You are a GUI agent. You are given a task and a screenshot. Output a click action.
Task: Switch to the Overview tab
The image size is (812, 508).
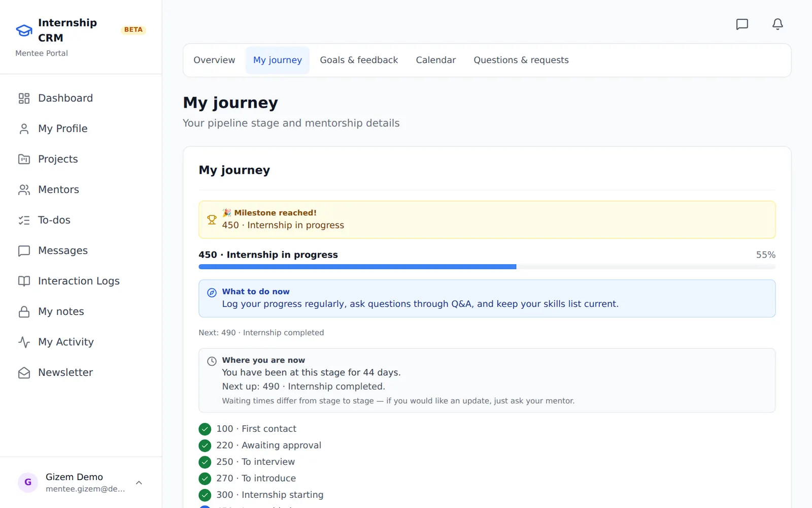pyautogui.click(x=214, y=60)
